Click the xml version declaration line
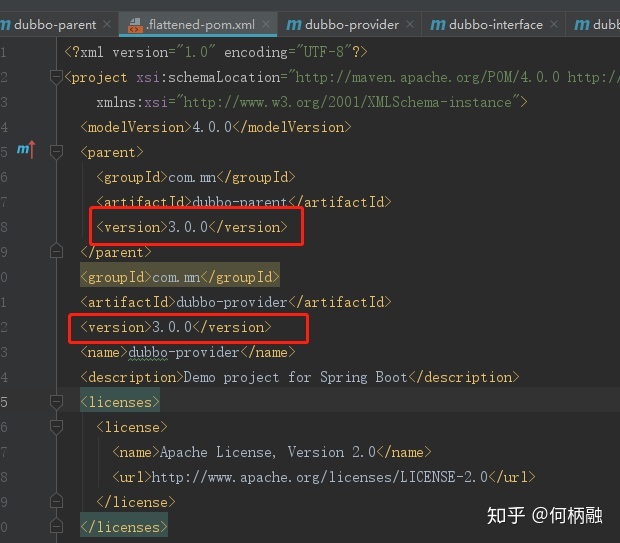Screen dimensions: 620x543 click(x=216, y=52)
